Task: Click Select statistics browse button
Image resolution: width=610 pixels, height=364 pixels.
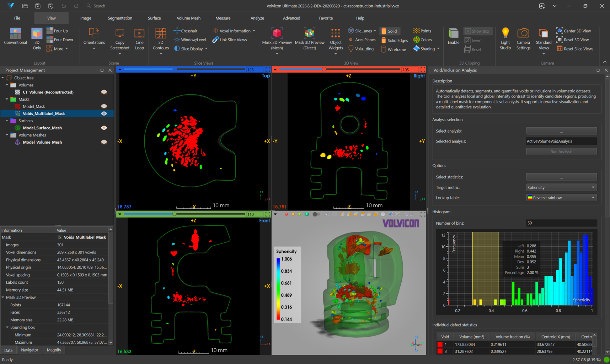Action: pos(561,177)
